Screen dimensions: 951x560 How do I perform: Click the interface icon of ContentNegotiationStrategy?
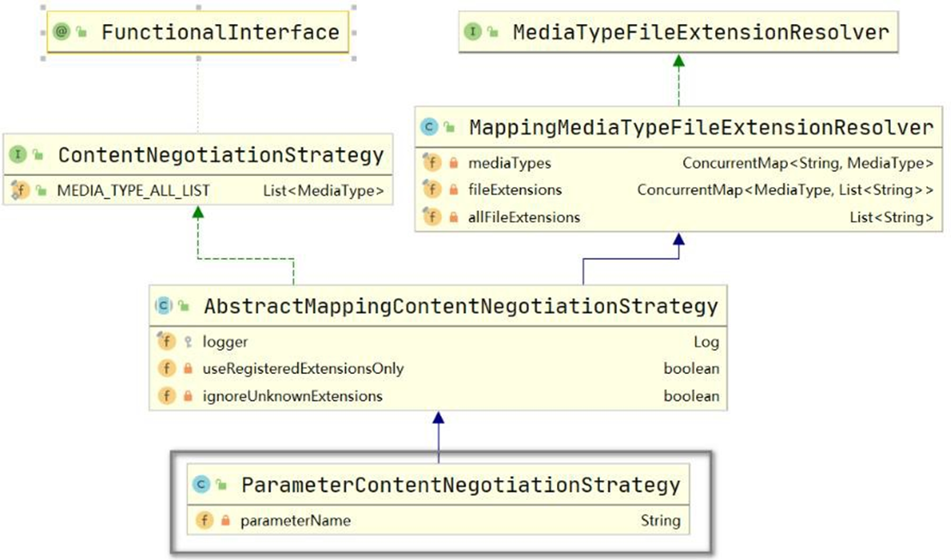coord(17,155)
